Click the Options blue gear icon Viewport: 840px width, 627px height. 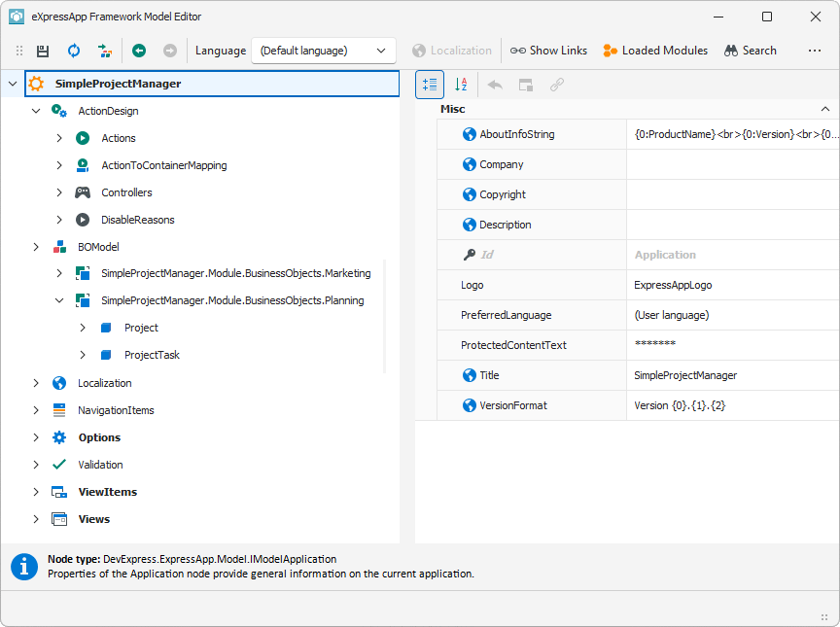click(59, 437)
